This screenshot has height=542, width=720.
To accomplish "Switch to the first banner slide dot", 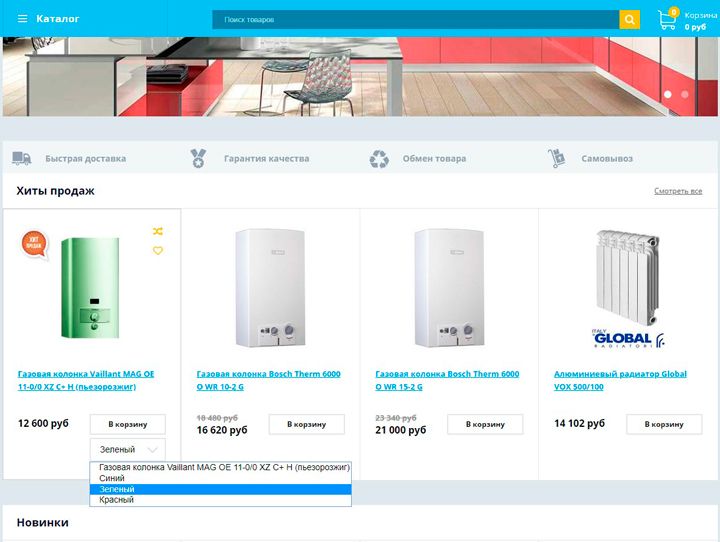I will [x=667, y=94].
